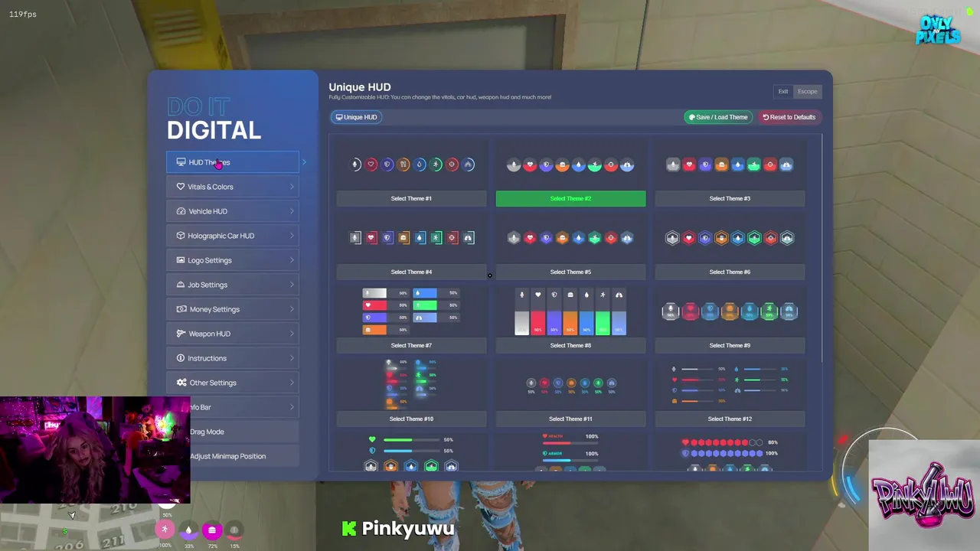
Task: Click the purple water drop HUD icon
Action: [188, 530]
